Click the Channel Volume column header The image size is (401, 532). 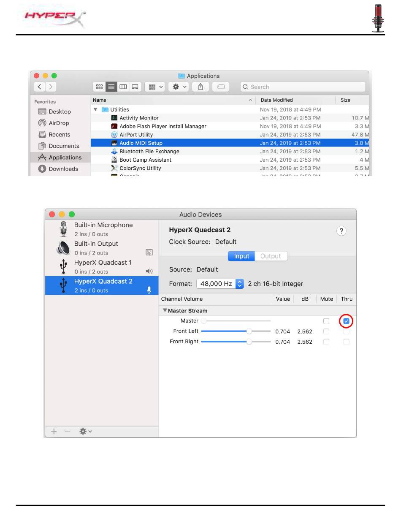(182, 299)
